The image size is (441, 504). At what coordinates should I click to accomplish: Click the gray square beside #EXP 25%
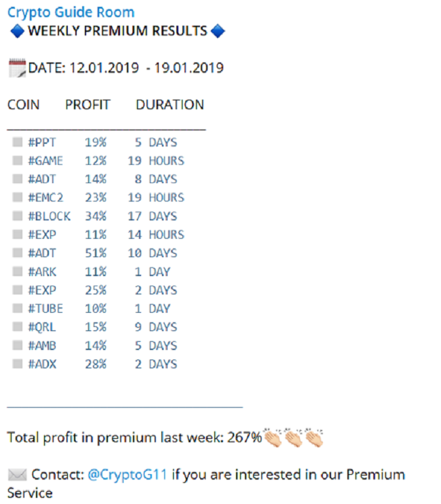(x=17, y=290)
